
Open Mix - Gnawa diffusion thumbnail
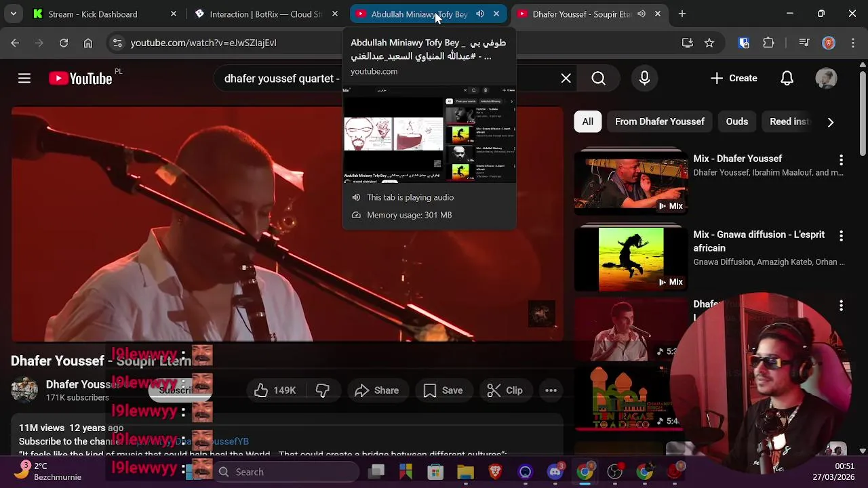(631, 258)
